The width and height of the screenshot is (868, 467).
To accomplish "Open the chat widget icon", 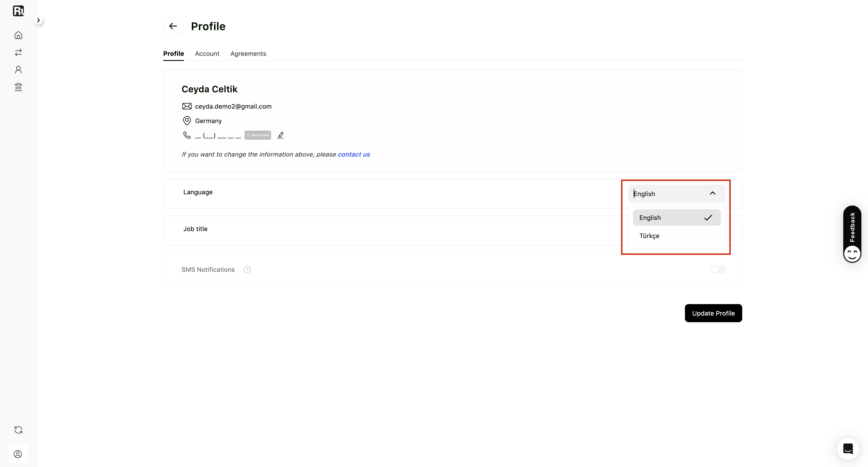I will click(x=848, y=449).
